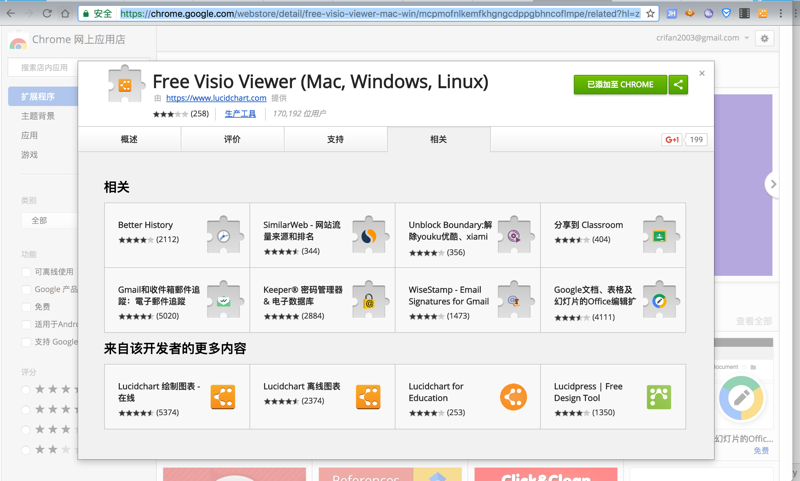Select 应用 in sidebar
The height and width of the screenshot is (481, 800).
coord(29,135)
